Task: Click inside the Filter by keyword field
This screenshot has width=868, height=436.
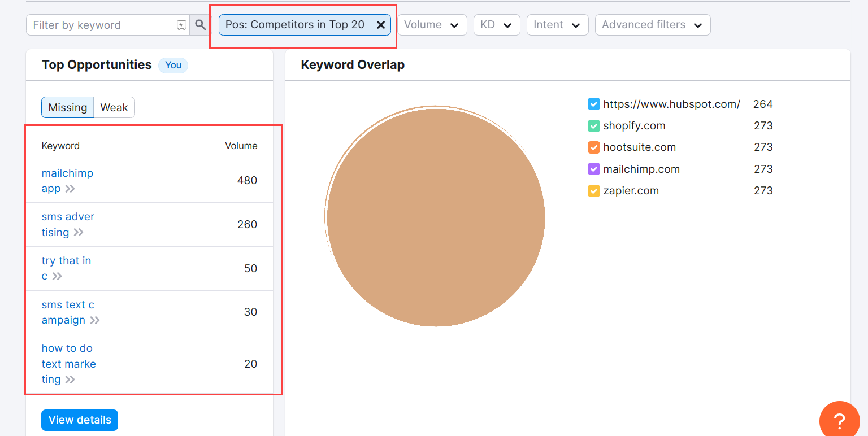Action: coord(102,25)
